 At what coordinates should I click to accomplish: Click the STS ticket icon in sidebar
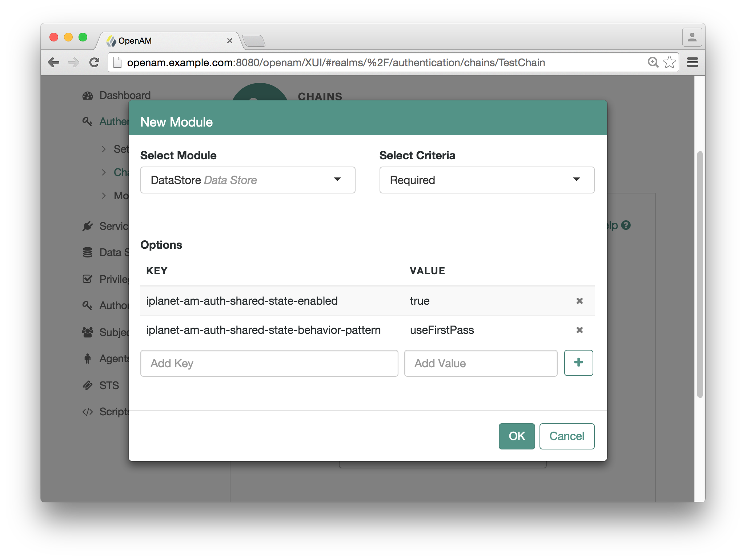[x=88, y=385]
